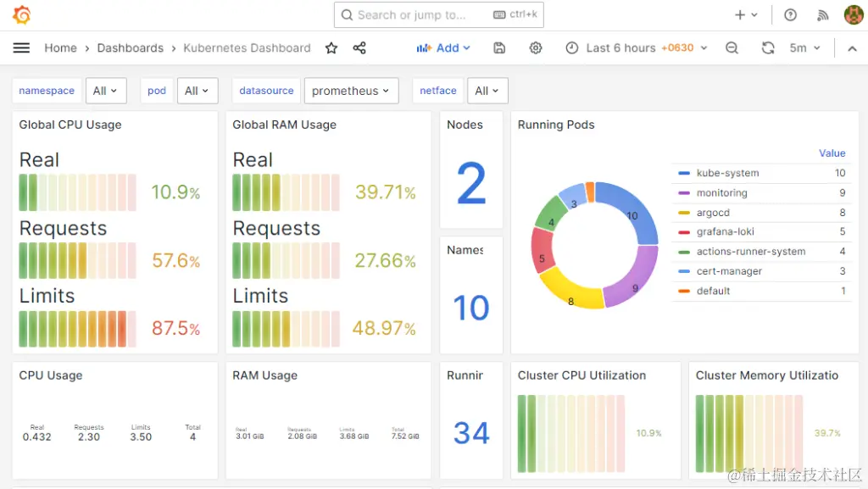Navigate to Dashboards in the breadcrumb
The width and height of the screenshot is (868, 489).
(x=130, y=48)
